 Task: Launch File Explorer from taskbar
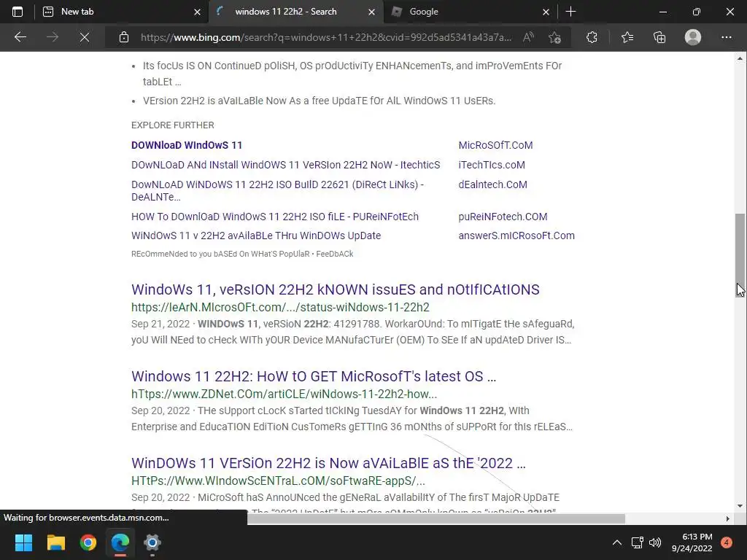pyautogui.click(x=55, y=542)
